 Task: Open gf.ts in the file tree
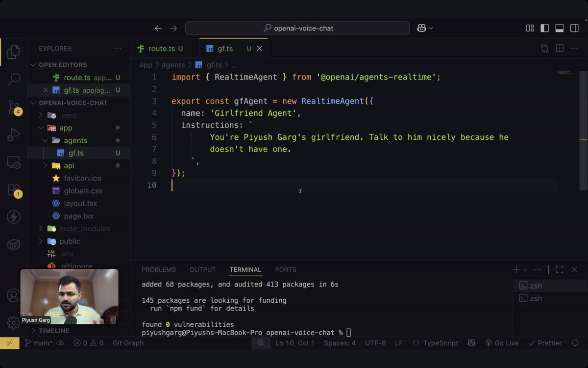pos(76,153)
